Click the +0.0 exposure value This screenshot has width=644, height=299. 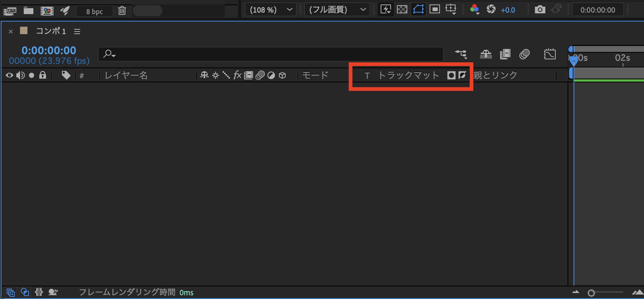point(508,10)
